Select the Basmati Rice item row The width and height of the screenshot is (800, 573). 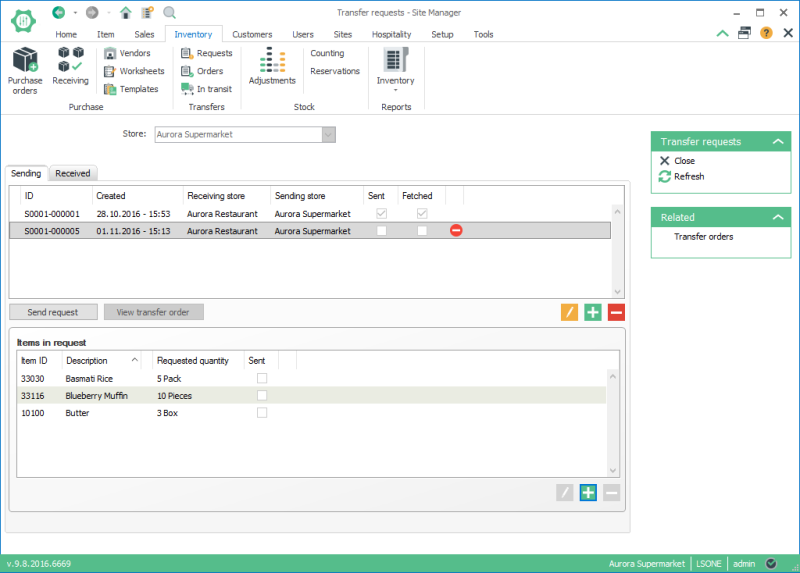pos(311,379)
